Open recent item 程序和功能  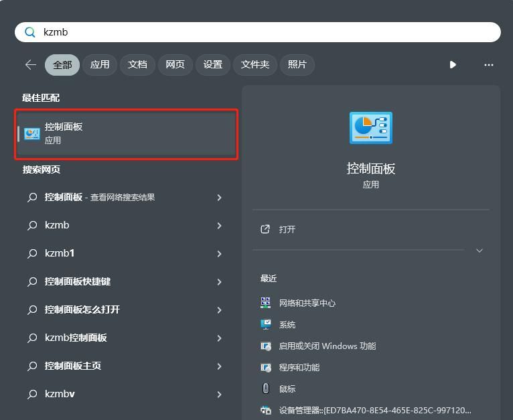click(x=299, y=368)
